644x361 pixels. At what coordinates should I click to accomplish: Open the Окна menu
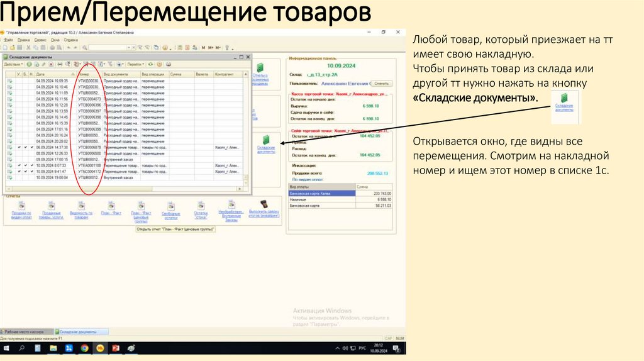pos(55,40)
